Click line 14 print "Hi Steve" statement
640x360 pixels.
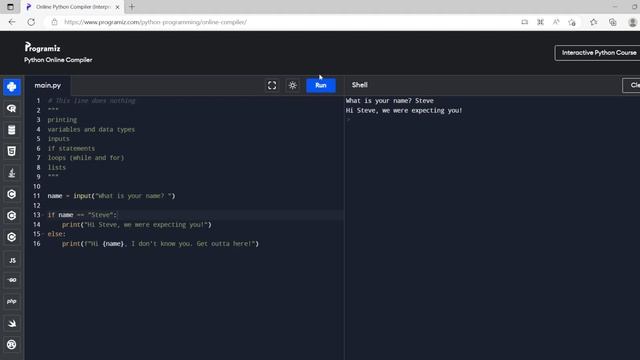[x=137, y=224]
